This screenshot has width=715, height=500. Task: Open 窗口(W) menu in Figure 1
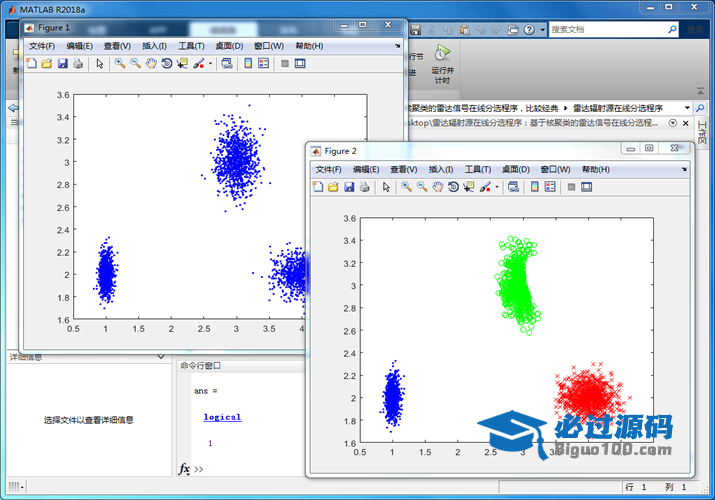click(269, 46)
